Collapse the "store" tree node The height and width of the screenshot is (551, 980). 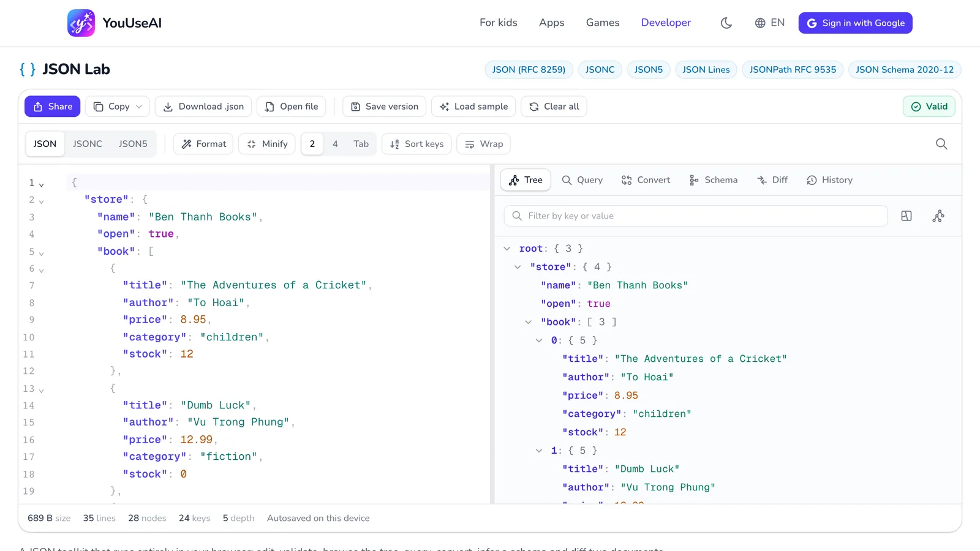click(x=518, y=267)
